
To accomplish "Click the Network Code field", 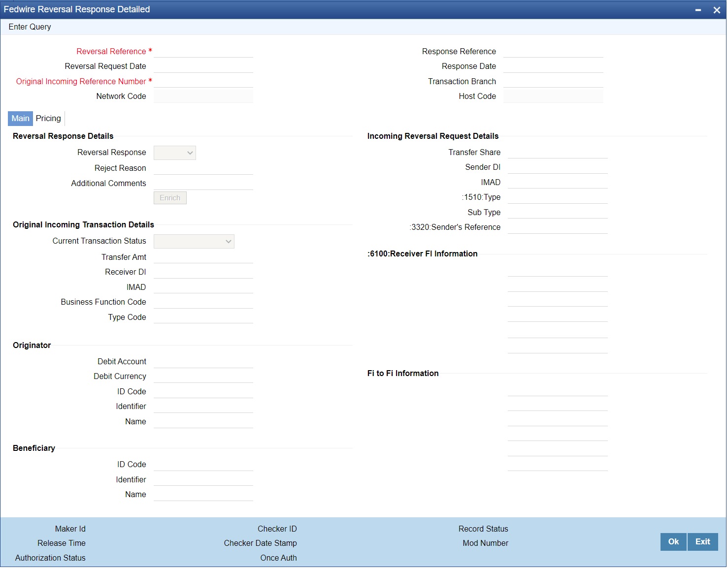I will [203, 96].
